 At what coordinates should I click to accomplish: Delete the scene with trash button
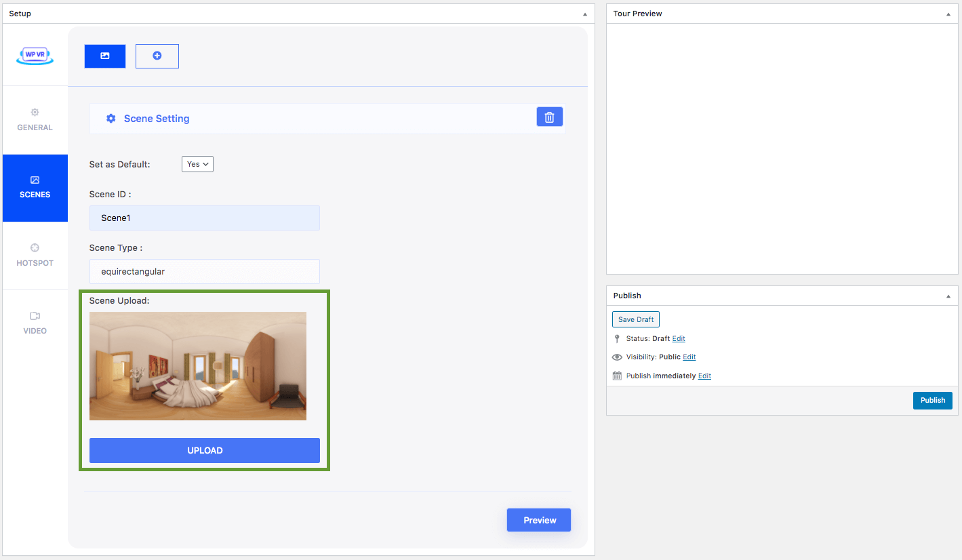click(550, 117)
